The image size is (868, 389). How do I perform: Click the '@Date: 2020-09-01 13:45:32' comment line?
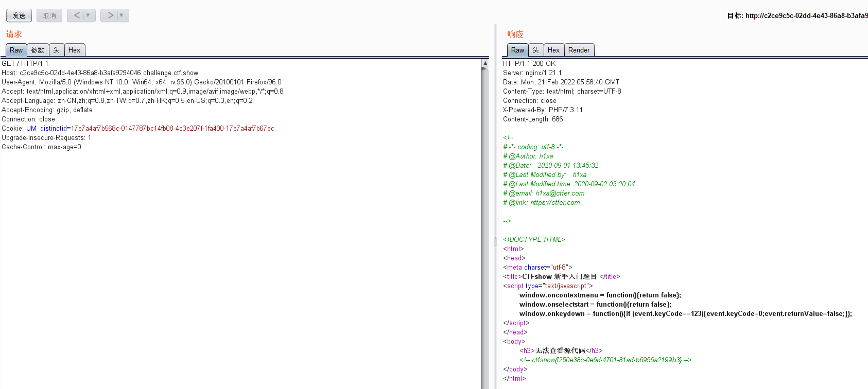click(x=551, y=165)
